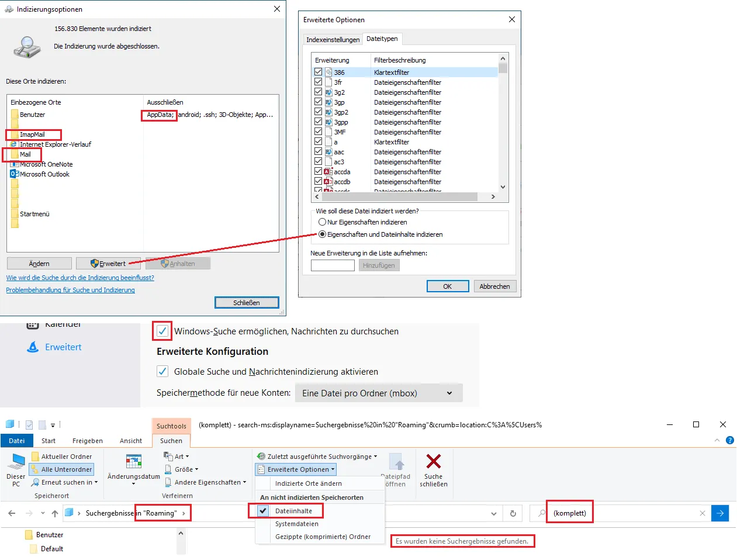Switch to the Indexeinstellungen tab
737x560 pixels.
tap(333, 40)
